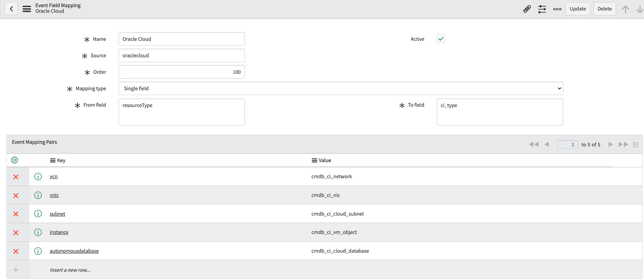Delete the vnic mapping pair row
644x280 pixels.
(x=16, y=195)
